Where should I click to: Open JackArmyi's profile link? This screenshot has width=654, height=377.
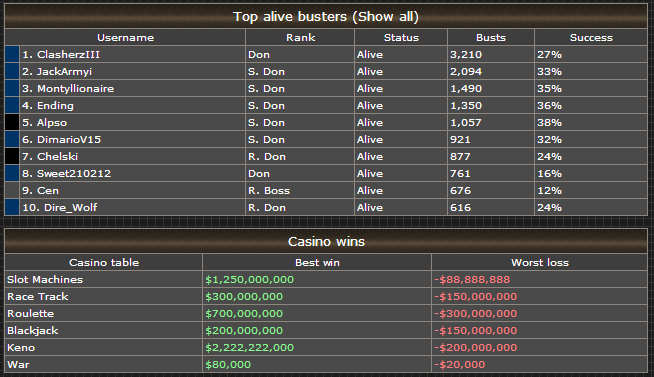pos(64,72)
